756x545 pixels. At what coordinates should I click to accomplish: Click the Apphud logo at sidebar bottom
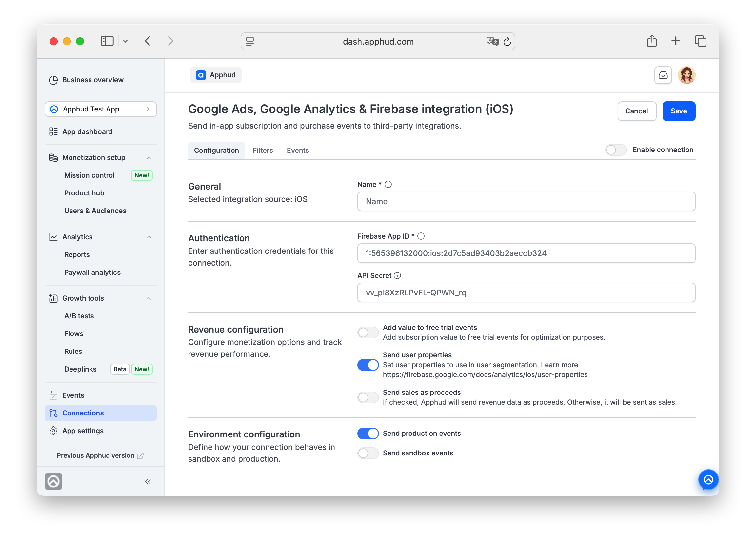click(x=53, y=481)
